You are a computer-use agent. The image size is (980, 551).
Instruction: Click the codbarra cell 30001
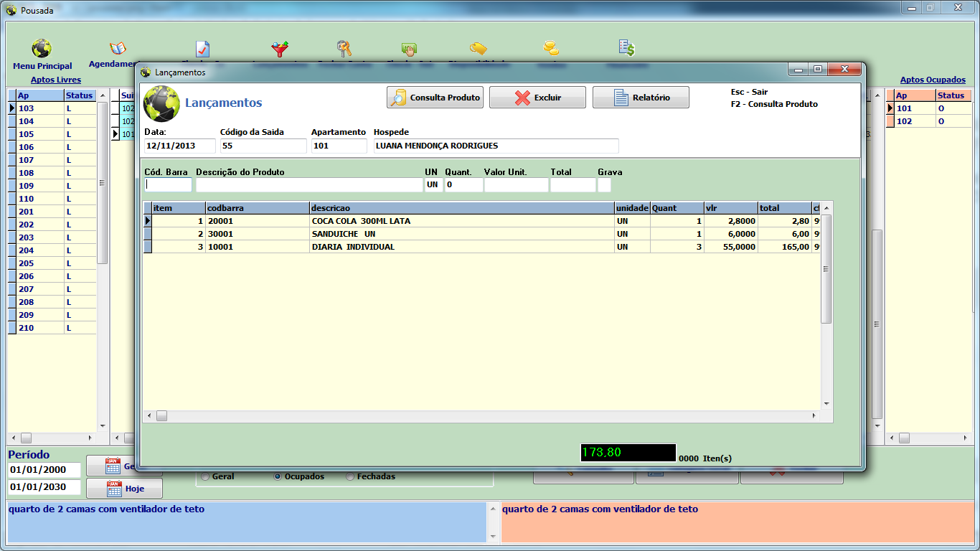tap(257, 234)
